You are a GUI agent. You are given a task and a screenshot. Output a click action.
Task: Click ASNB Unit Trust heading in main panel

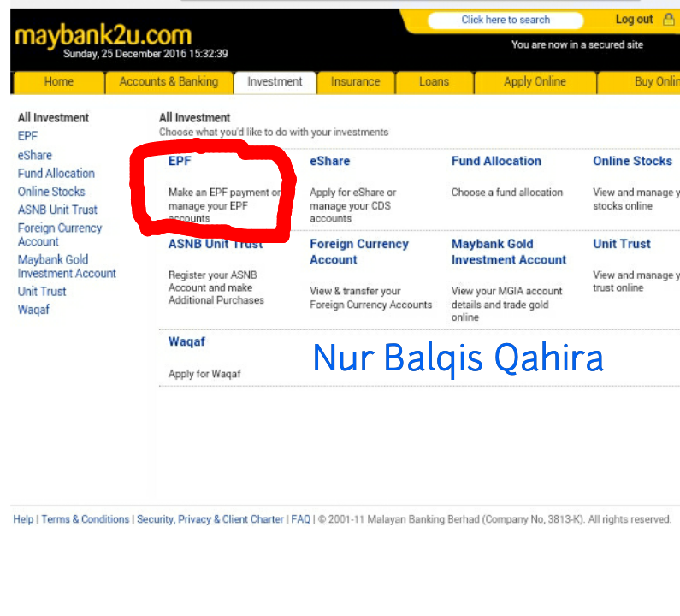tap(216, 244)
